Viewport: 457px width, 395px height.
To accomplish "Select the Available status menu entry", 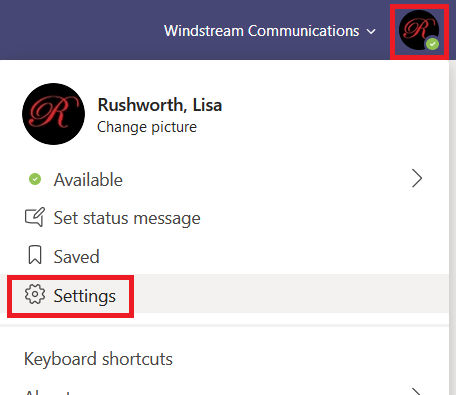I will coord(224,179).
